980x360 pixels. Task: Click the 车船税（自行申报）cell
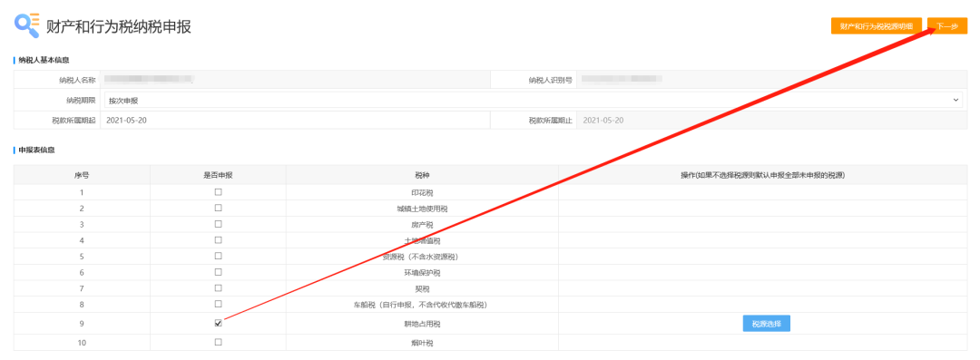[x=422, y=305]
